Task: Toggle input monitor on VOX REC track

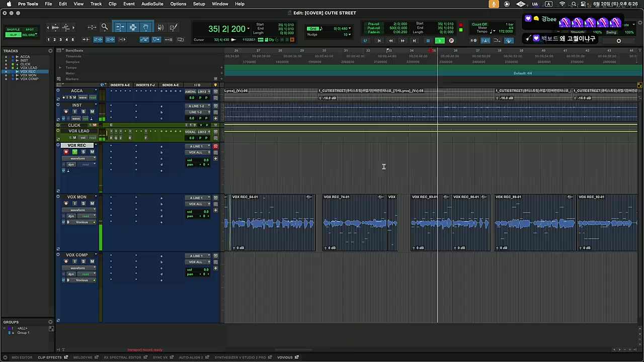Action: coord(74,152)
